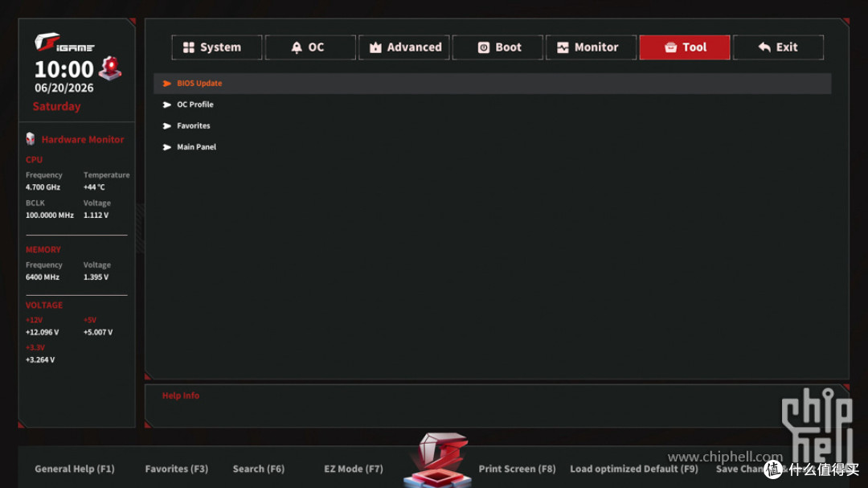
Task: Click the OC rocket icon
Action: pos(297,47)
